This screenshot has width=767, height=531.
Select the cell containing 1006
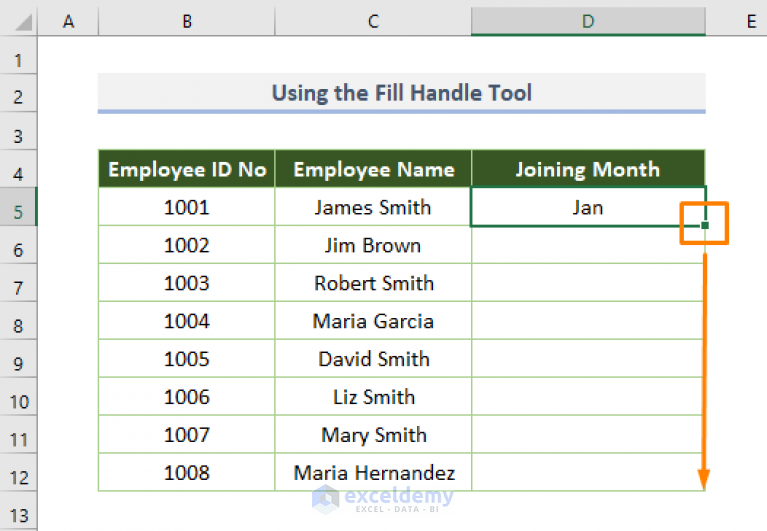click(187, 397)
